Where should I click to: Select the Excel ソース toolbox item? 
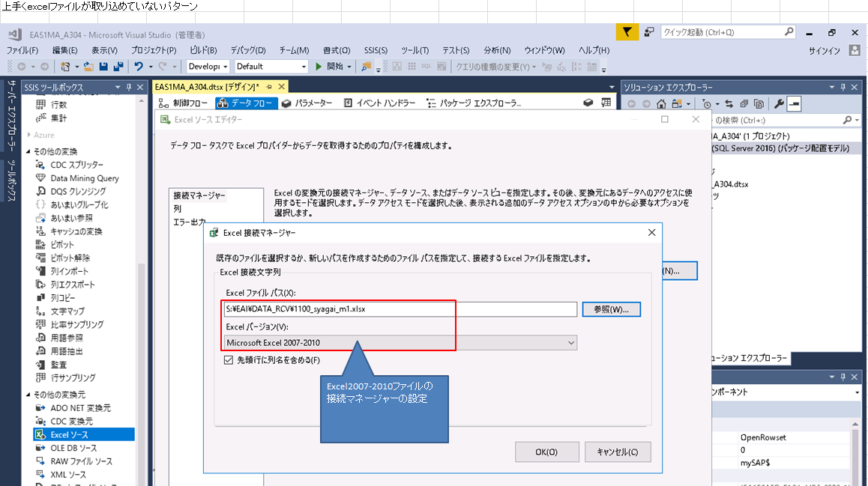click(x=84, y=434)
